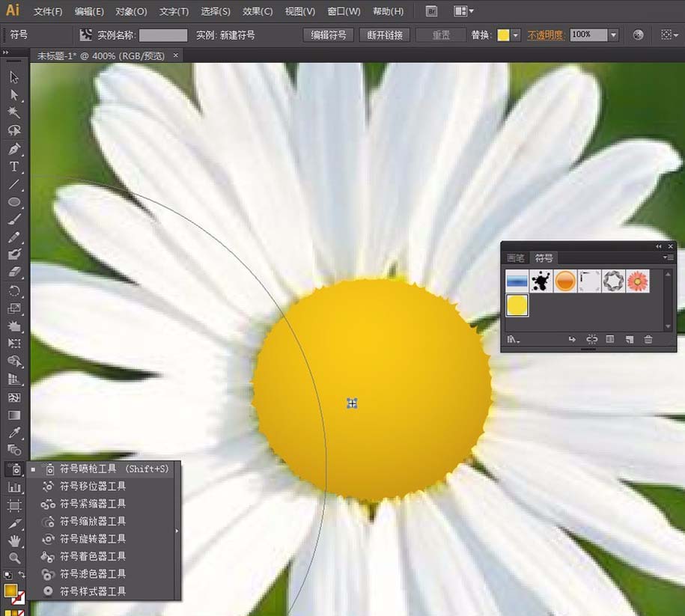
Task: Select the Eyedropper tool
Action: (14, 433)
